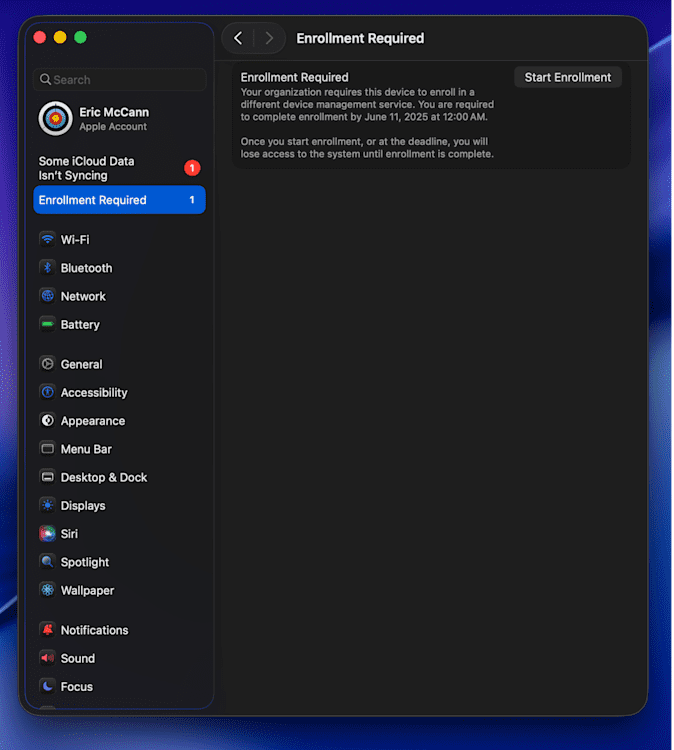The width and height of the screenshot is (674, 750).
Task: Click the Enrollment Required count badge
Action: 192,199
